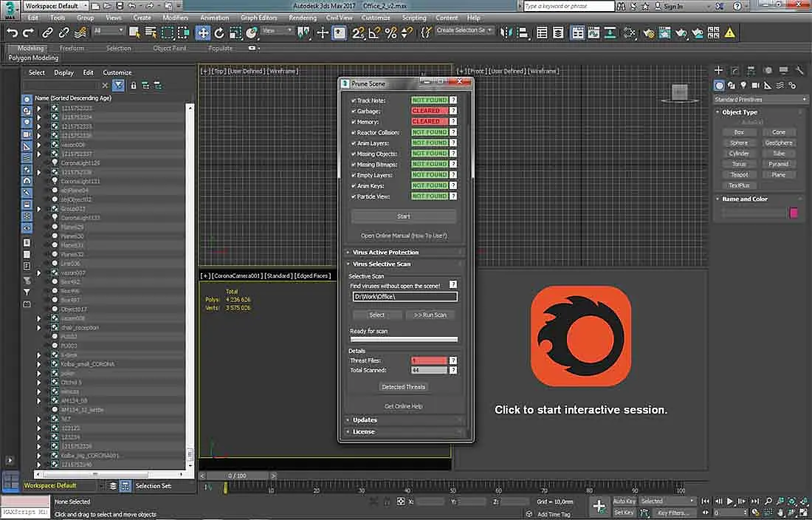Toggle the Missing Bitmaps checkbox

pyautogui.click(x=354, y=165)
